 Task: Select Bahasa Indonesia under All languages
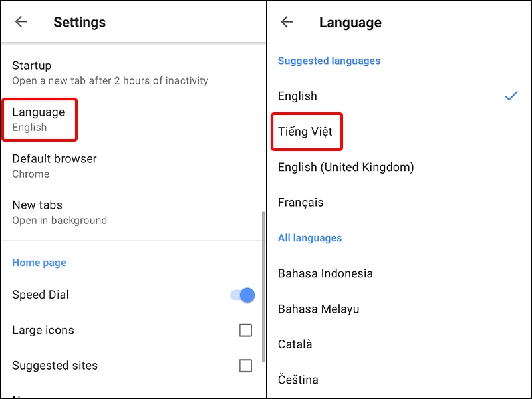[325, 273]
